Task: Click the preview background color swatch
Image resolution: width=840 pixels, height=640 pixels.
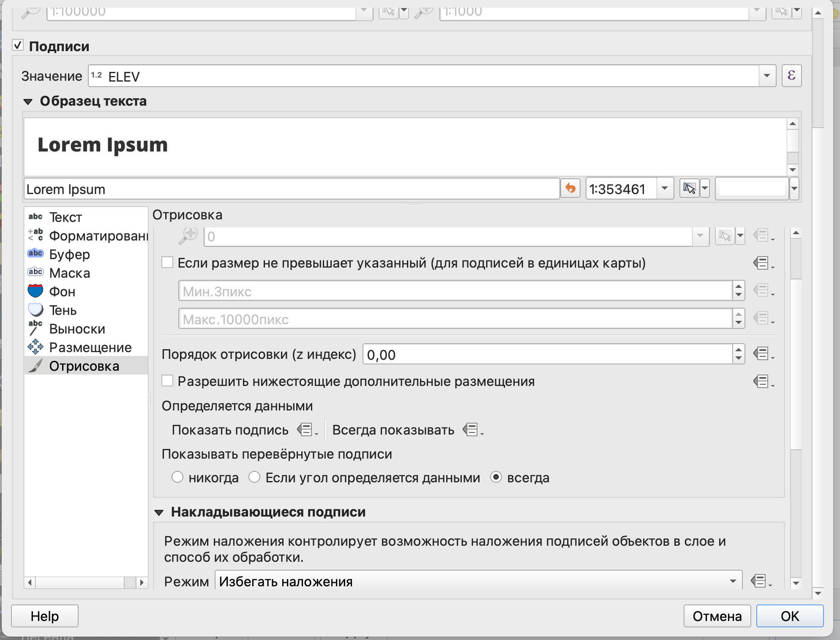Action: [751, 189]
